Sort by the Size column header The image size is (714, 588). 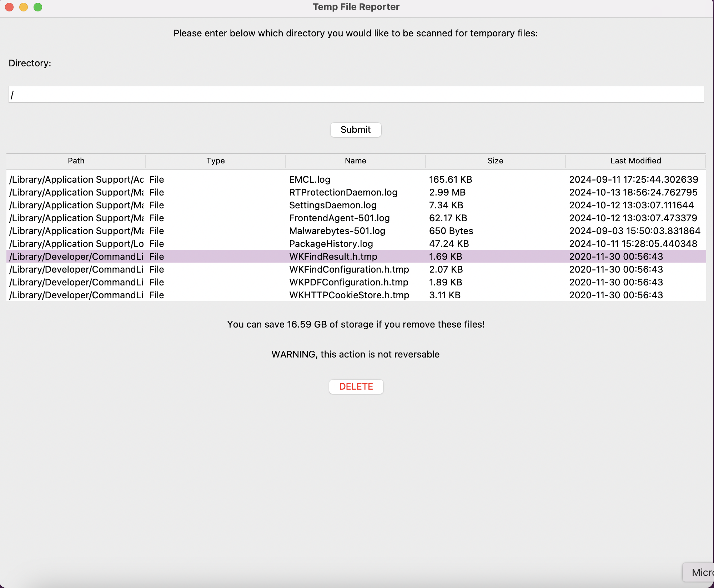[496, 161]
